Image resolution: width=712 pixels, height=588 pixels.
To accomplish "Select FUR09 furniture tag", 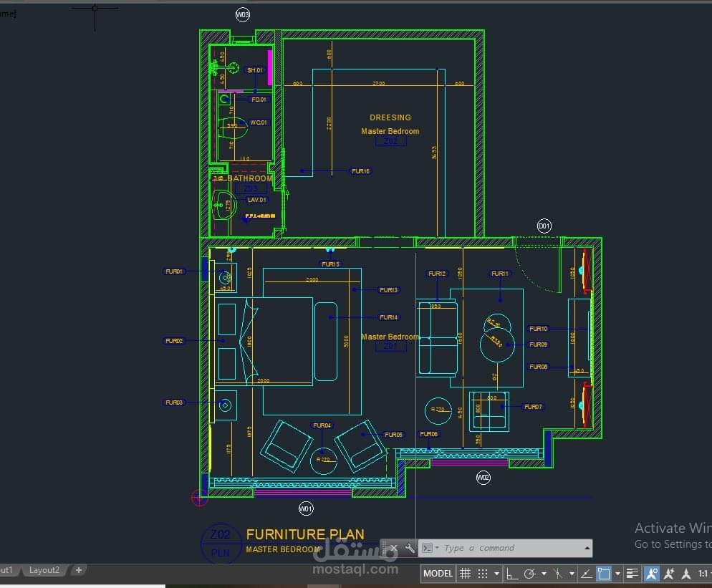I will pyautogui.click(x=538, y=344).
